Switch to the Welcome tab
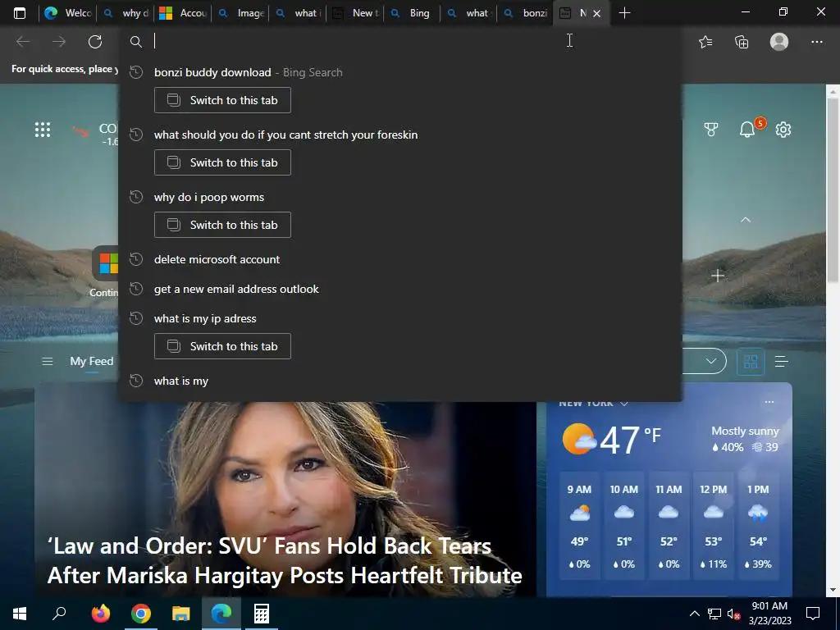The width and height of the screenshot is (840, 630). [x=67, y=13]
